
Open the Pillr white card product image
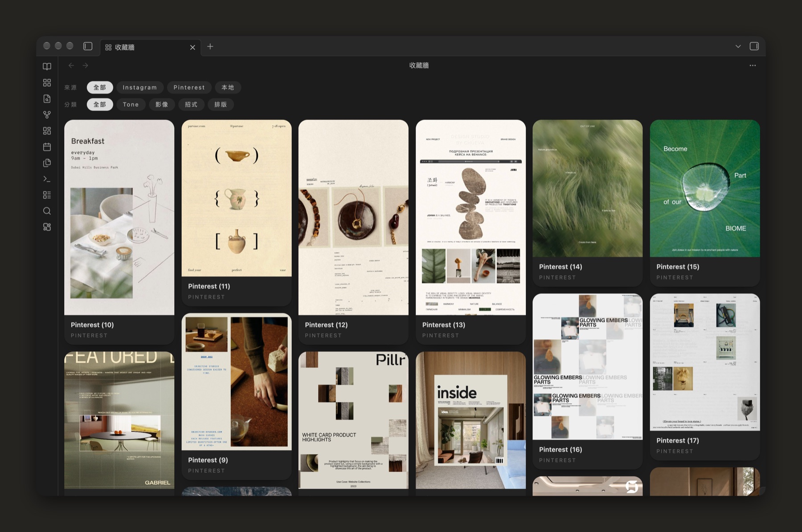(353, 420)
